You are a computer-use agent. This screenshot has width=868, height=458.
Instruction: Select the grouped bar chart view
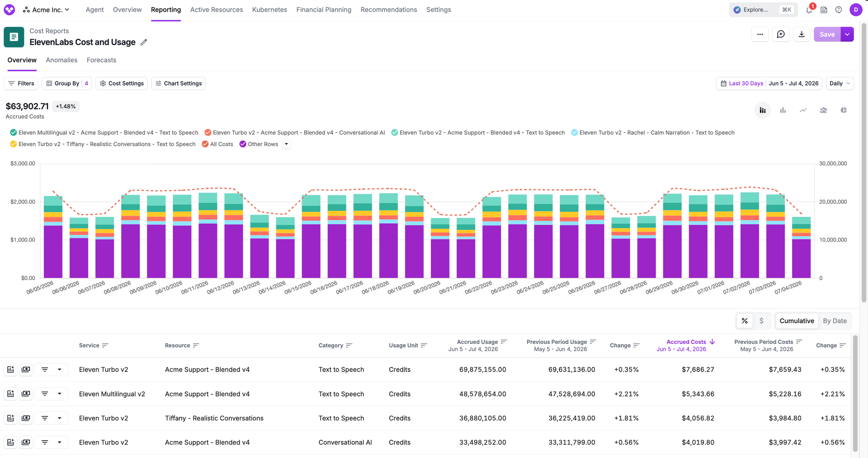click(x=783, y=110)
